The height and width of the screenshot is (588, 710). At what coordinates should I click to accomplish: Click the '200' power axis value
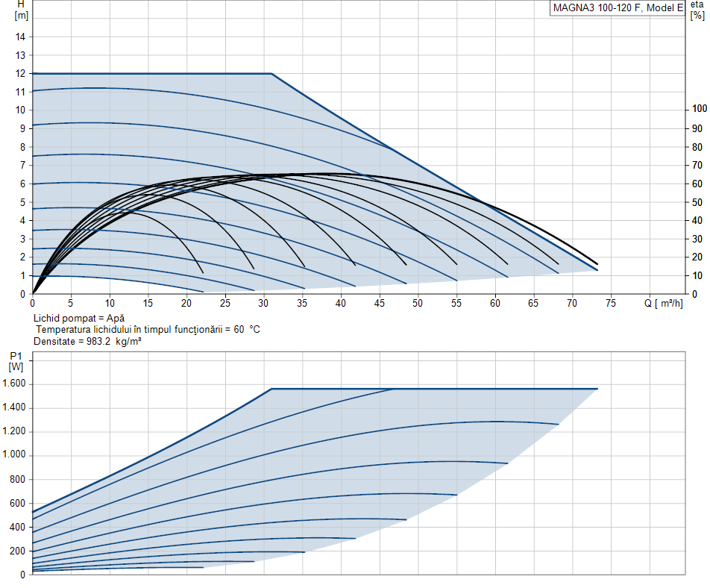17,551
